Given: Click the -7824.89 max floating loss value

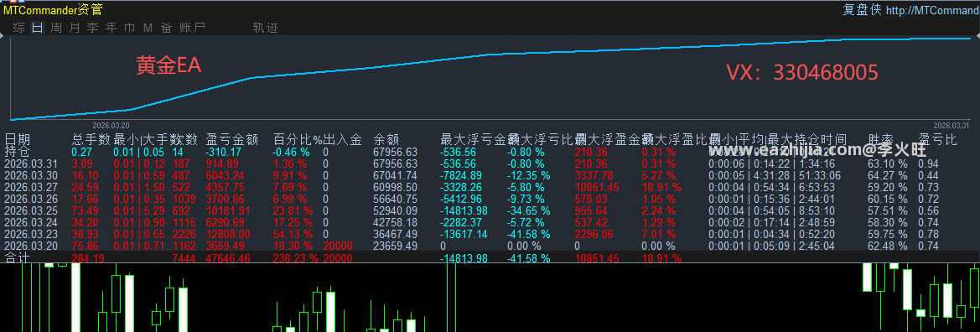Looking at the screenshot, I should click(x=460, y=176).
